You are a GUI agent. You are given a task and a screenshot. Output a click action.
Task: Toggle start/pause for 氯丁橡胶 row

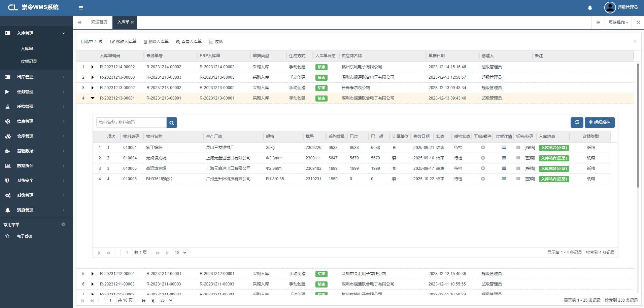483,148
